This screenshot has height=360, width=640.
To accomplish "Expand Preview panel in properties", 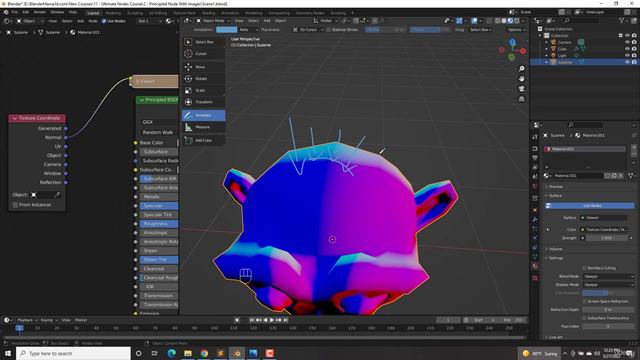I will (x=556, y=187).
